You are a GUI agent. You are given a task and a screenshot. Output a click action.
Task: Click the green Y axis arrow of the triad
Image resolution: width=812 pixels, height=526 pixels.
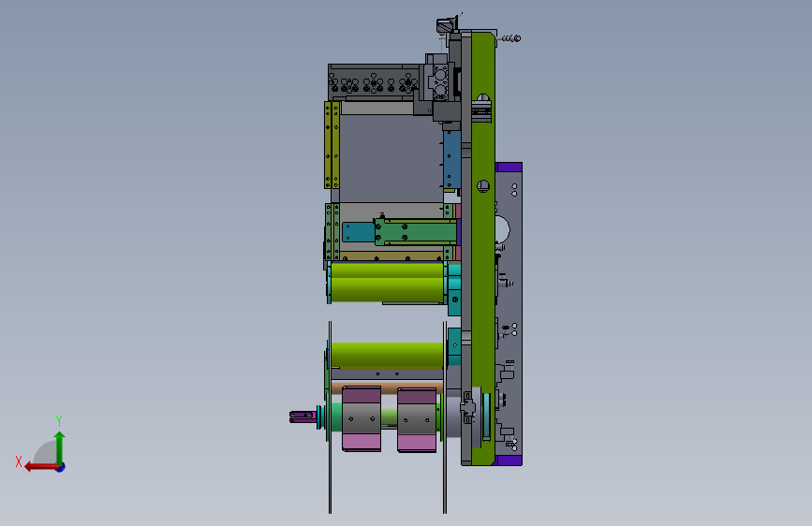point(60,446)
